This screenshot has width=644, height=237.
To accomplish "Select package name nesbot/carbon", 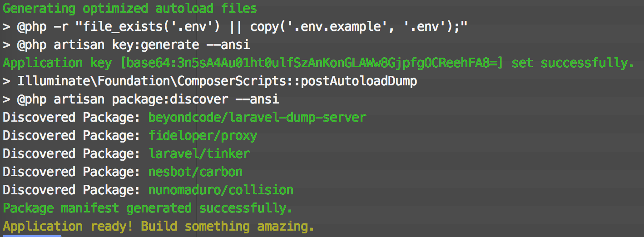I will coord(195,172).
